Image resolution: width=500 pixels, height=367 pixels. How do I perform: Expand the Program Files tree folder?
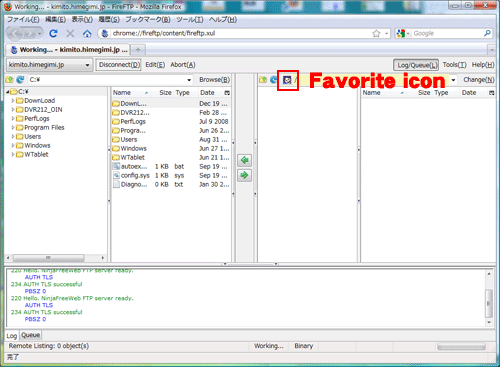[13, 127]
